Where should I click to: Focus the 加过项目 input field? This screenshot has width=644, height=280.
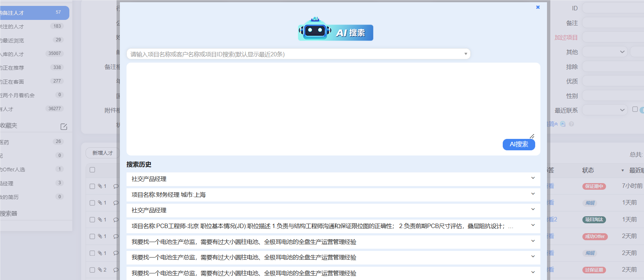[x=613, y=37]
